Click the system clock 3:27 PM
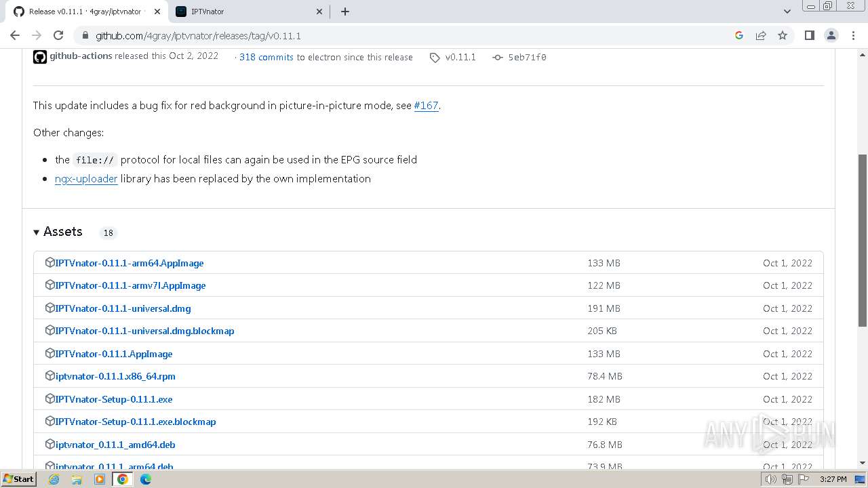This screenshot has width=868, height=488. coord(833,479)
